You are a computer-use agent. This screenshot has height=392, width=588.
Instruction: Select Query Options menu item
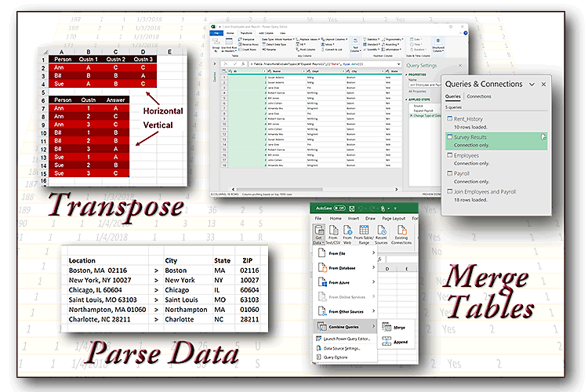point(345,358)
